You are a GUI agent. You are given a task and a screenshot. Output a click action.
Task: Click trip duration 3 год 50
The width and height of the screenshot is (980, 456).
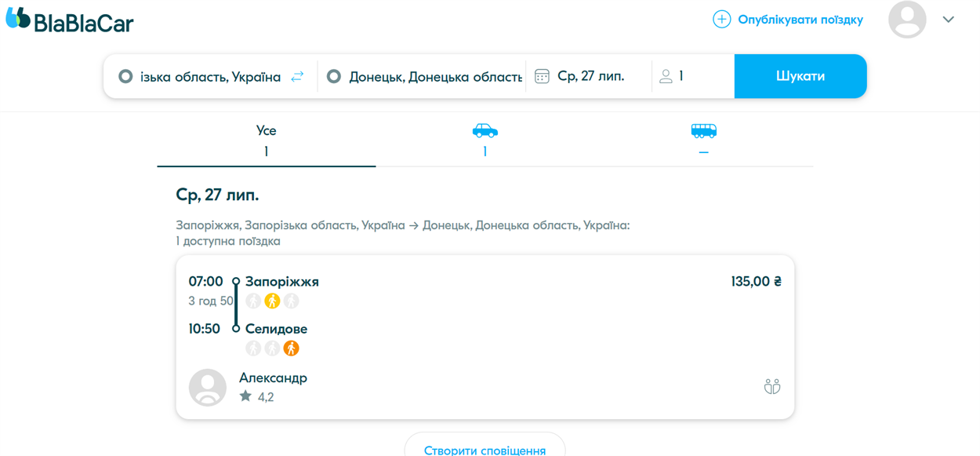(x=211, y=301)
